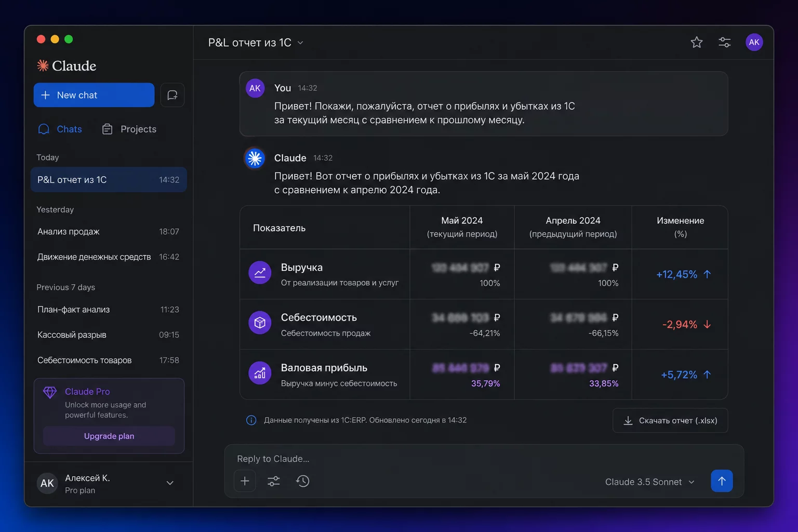
Task: Open the Движение денежных средств chat
Action: tap(109, 257)
